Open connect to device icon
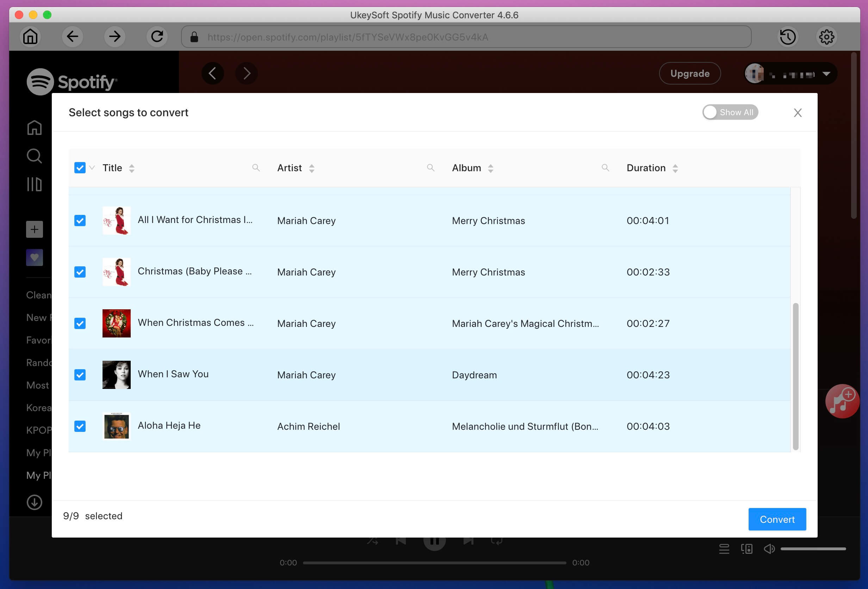 click(746, 548)
